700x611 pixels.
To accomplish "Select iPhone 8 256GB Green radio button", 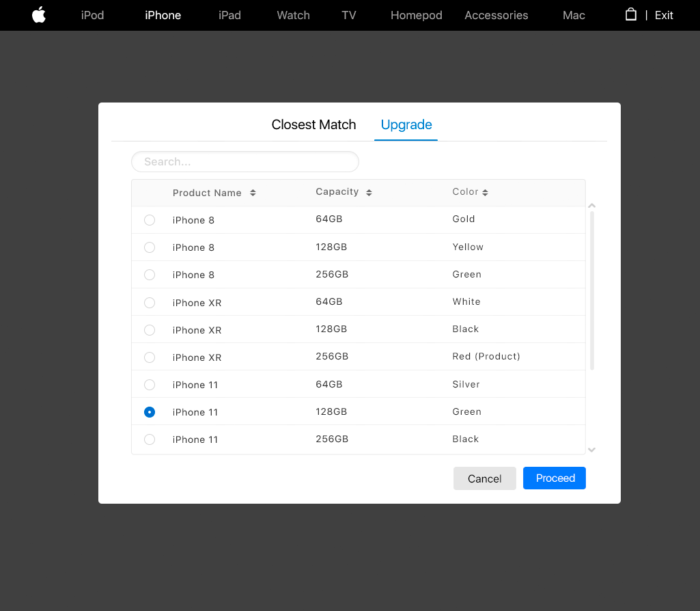I will [150, 275].
